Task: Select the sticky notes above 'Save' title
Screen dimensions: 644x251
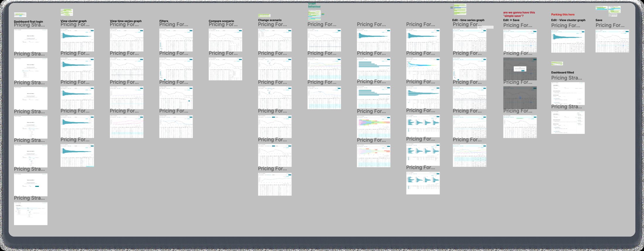Action: point(608,11)
